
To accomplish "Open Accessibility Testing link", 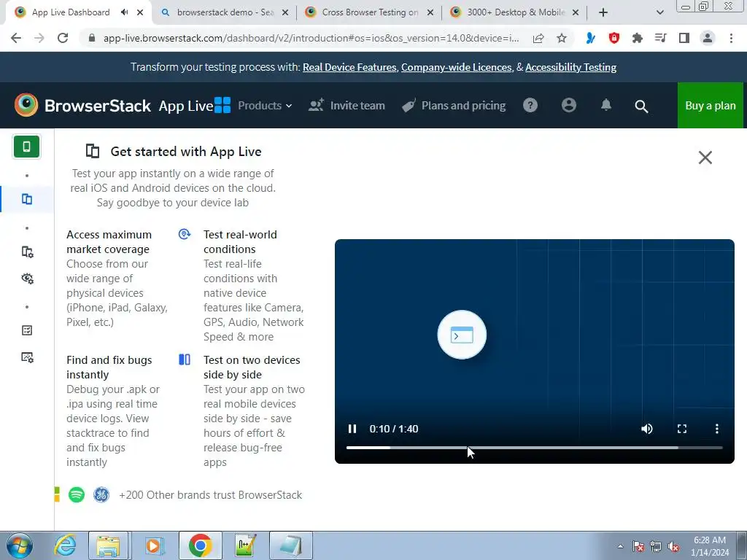I will [x=570, y=68].
